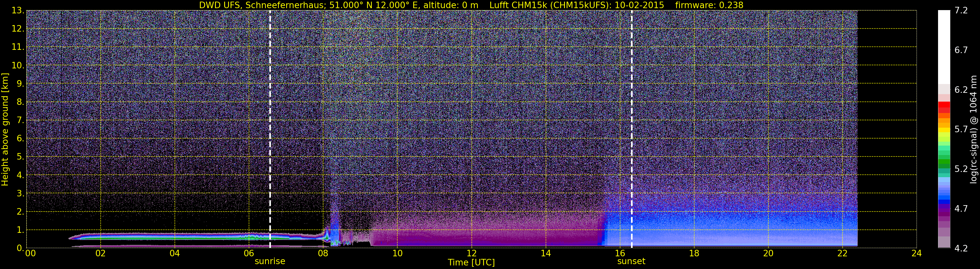Click the height axis tick label 1.
Screen dimensions: 980x269
point(20,230)
